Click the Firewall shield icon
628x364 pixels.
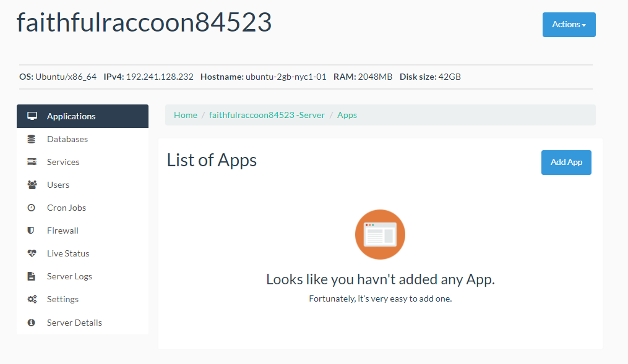pyautogui.click(x=31, y=231)
